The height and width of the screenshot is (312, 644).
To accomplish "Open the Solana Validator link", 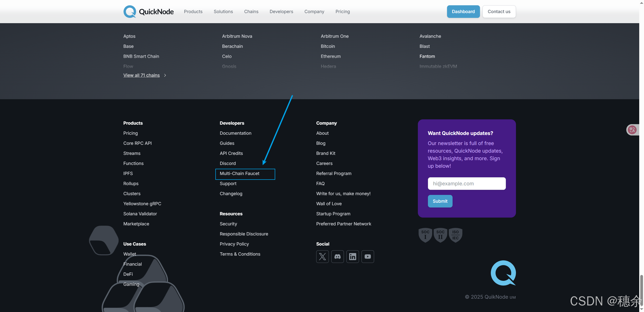I will 140,214.
